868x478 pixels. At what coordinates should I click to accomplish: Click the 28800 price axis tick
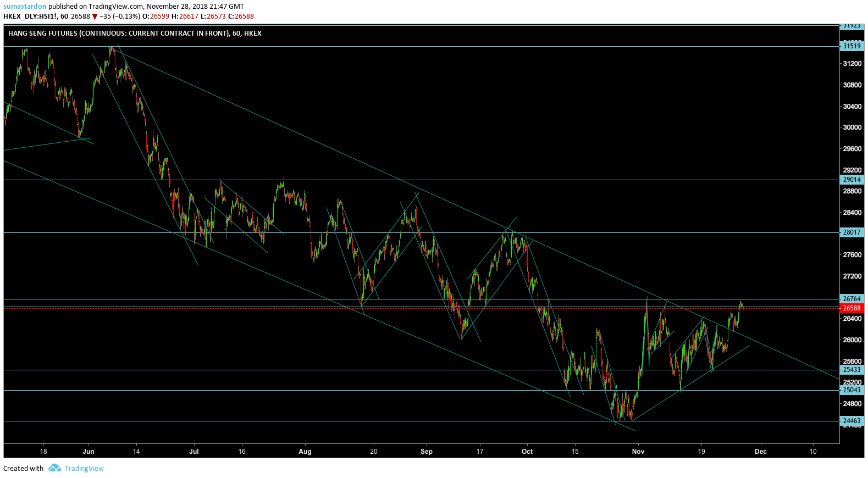pyautogui.click(x=852, y=191)
